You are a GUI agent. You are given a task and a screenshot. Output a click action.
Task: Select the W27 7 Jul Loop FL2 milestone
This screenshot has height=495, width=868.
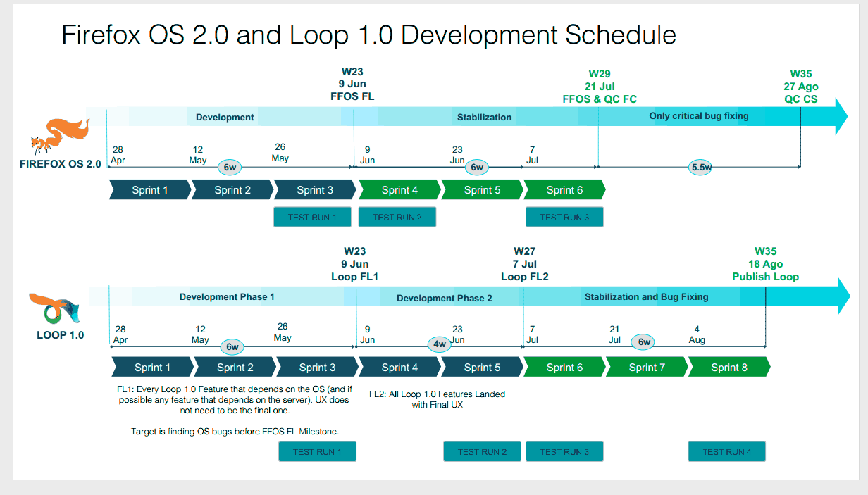click(x=524, y=264)
